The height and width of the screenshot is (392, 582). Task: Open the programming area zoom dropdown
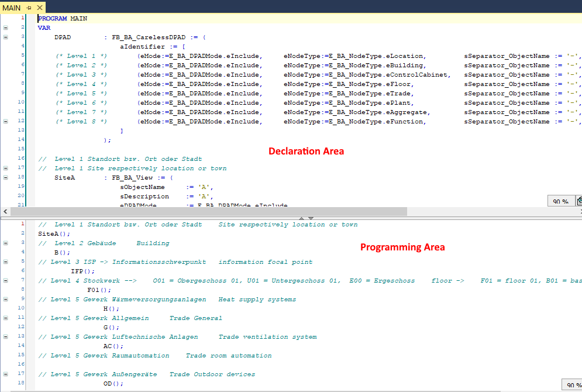571,385
